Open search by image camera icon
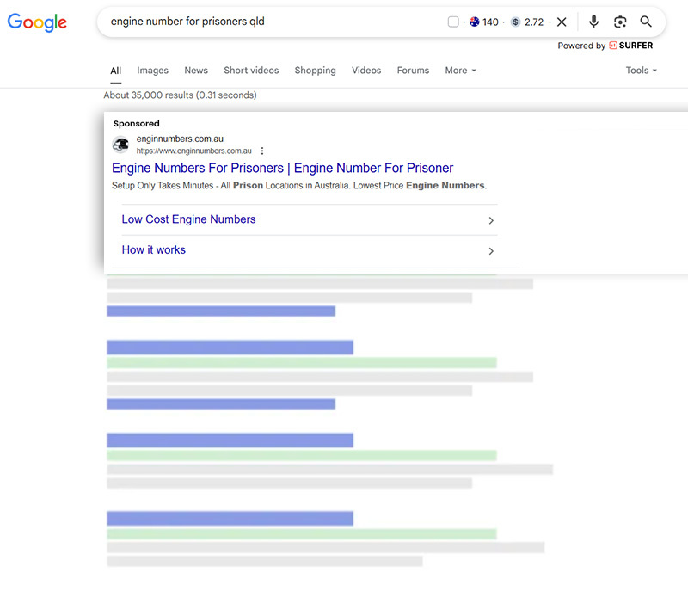Viewport: 688px width, 616px height. click(x=620, y=22)
